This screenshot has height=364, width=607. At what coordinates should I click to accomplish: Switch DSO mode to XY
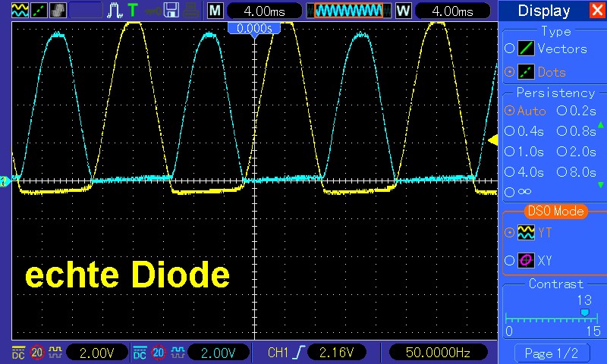click(x=509, y=261)
